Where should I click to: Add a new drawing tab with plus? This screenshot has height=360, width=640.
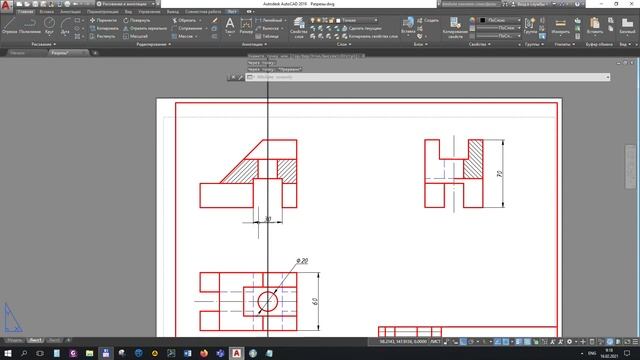(95, 53)
